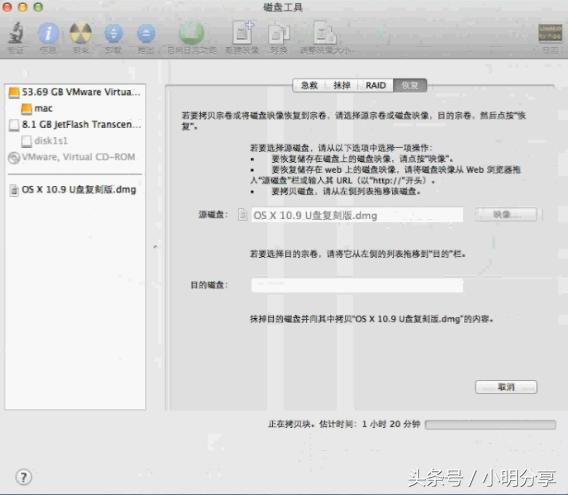Click the Unmount toolbar icon
The image size is (568, 495).
113,34
